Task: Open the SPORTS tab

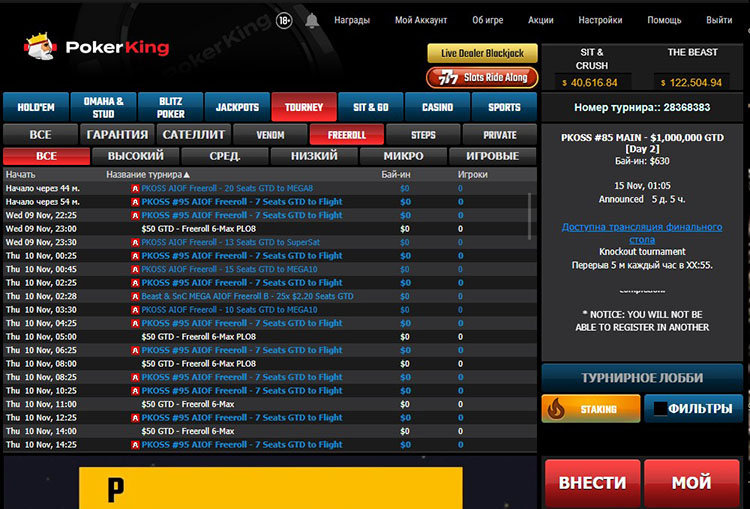Action: [504, 107]
